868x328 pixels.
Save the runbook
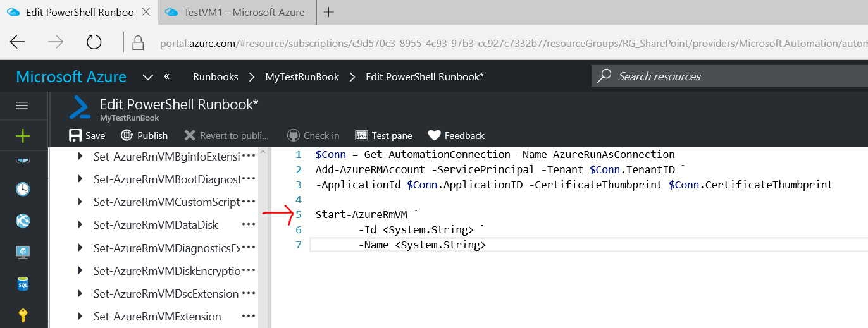click(x=87, y=135)
